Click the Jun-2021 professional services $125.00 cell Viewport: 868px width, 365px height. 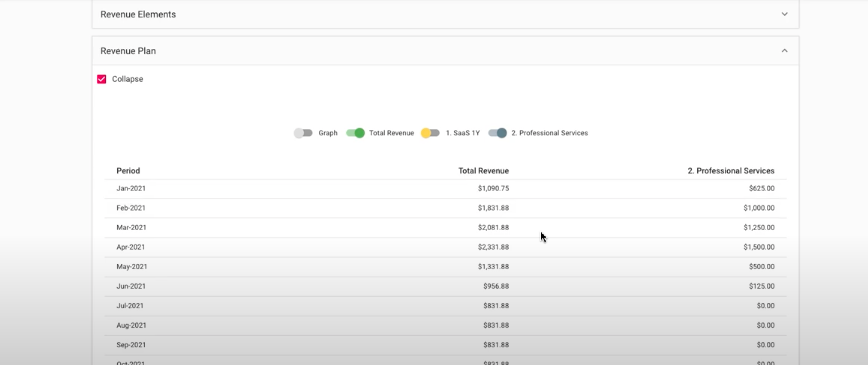762,286
